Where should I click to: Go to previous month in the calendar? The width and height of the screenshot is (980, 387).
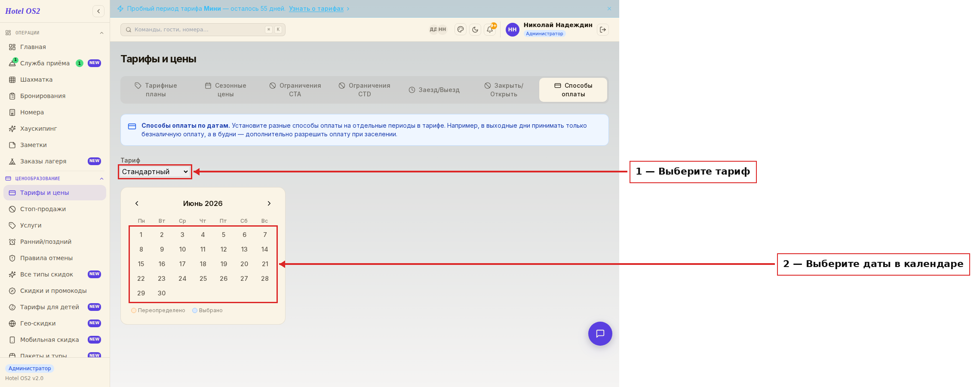pyautogui.click(x=137, y=203)
